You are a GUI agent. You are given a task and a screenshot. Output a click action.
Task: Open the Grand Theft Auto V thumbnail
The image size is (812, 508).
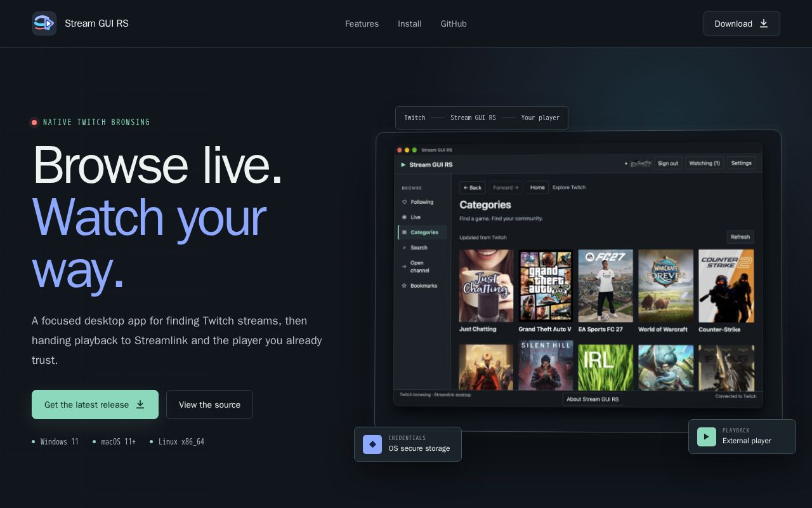[x=546, y=286]
